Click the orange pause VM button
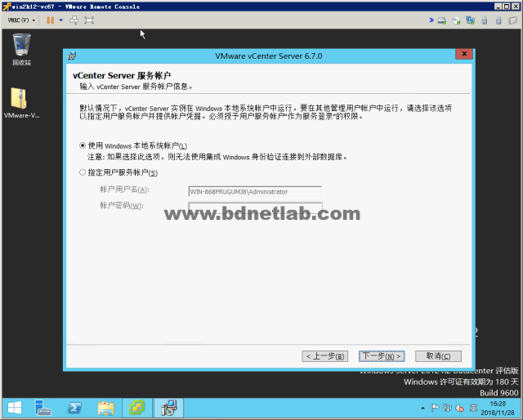Image resolution: width=523 pixels, height=420 pixels. (51, 20)
